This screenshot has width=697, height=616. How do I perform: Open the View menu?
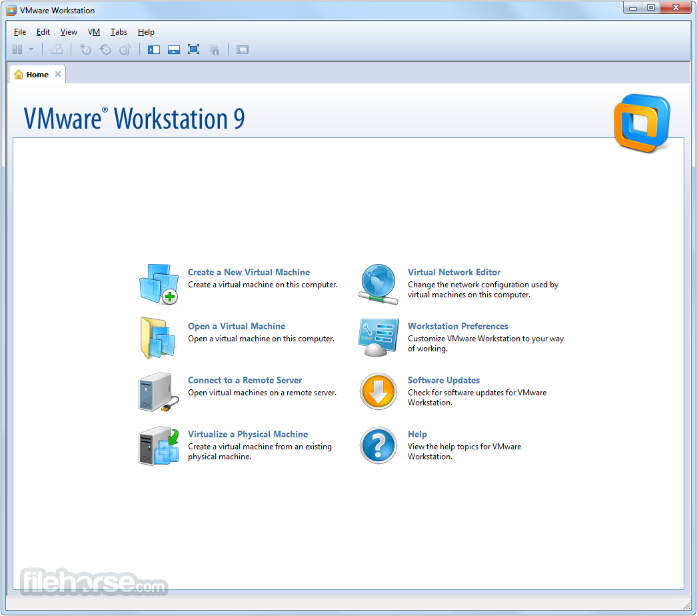pyautogui.click(x=69, y=32)
